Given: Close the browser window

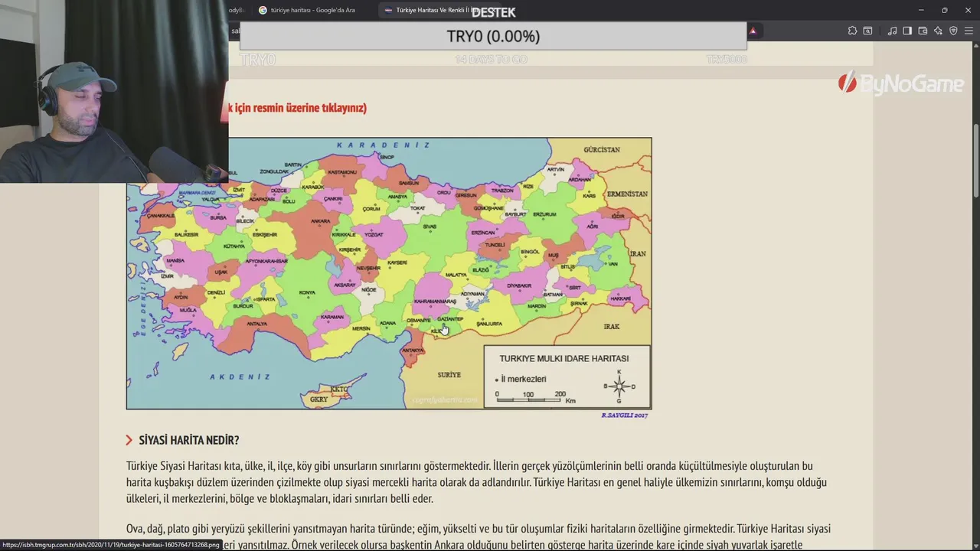Looking at the screenshot, I should point(967,10).
